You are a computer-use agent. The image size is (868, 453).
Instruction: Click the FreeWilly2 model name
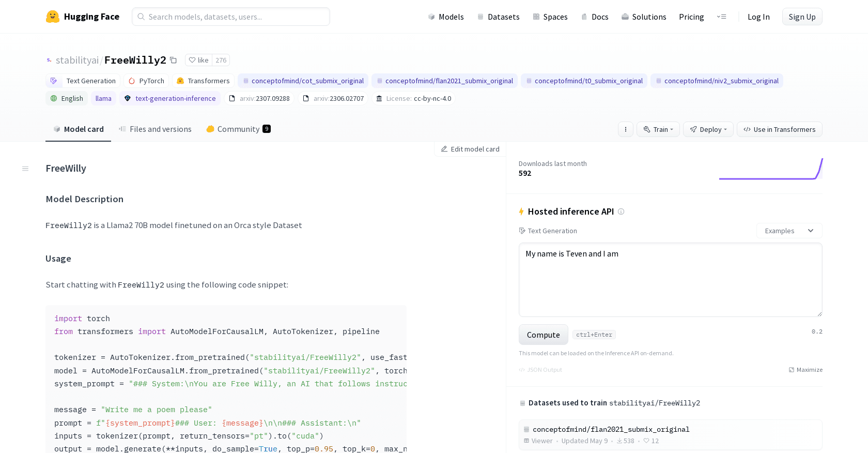(x=135, y=61)
